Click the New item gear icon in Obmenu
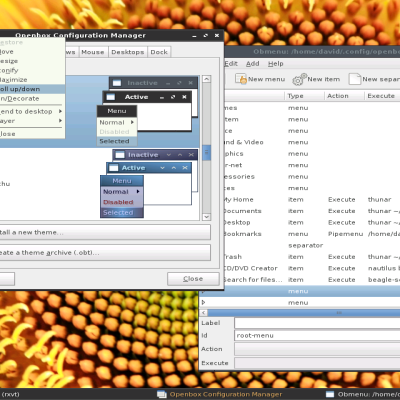This screenshot has height=400, width=400. click(299, 79)
